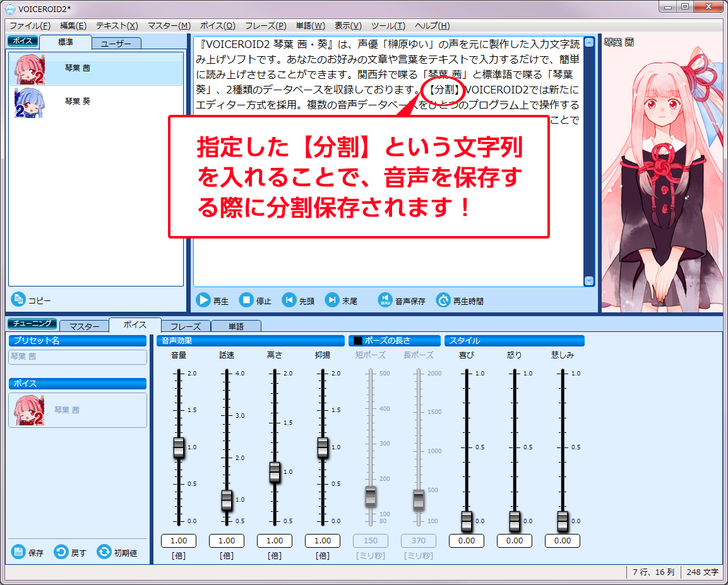Click the 短ポーズ value field showing 150
Image resolution: width=728 pixels, height=585 pixels.
point(371,541)
